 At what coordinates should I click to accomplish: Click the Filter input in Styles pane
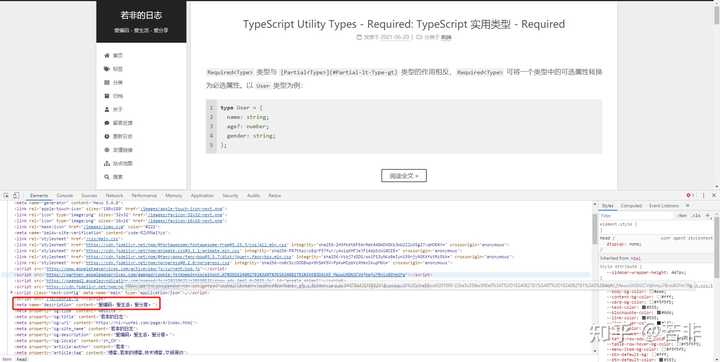[x=636, y=215]
